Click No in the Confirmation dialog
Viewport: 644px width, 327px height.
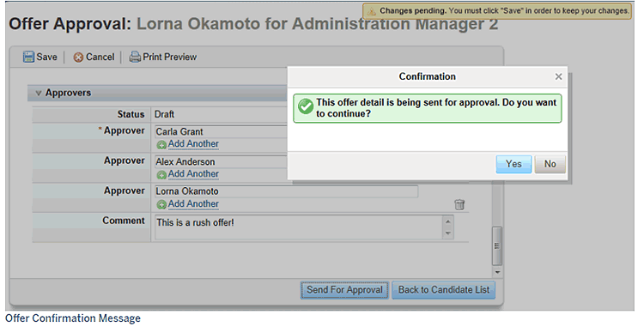pos(550,164)
